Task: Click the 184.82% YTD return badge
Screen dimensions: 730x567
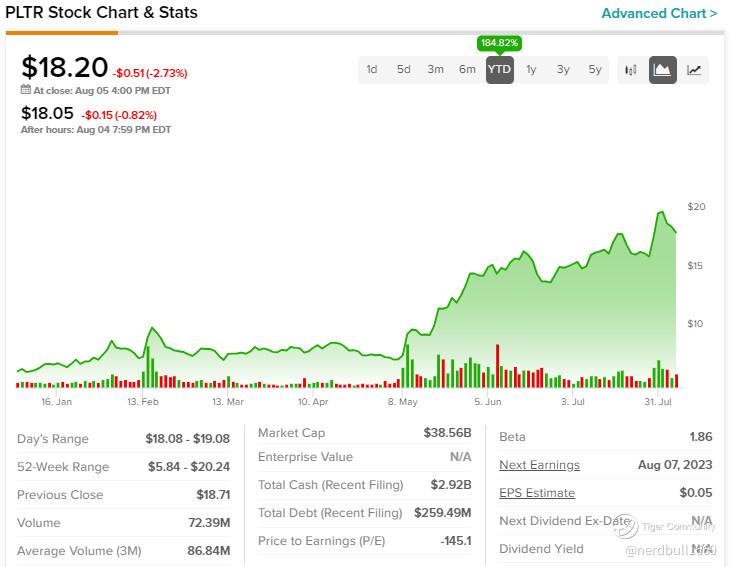Action: point(499,43)
